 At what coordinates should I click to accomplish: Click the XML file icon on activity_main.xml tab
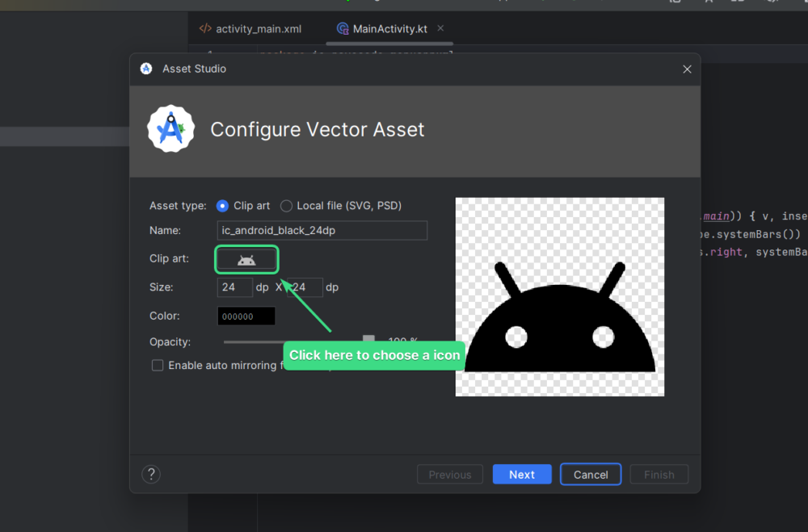click(x=205, y=28)
